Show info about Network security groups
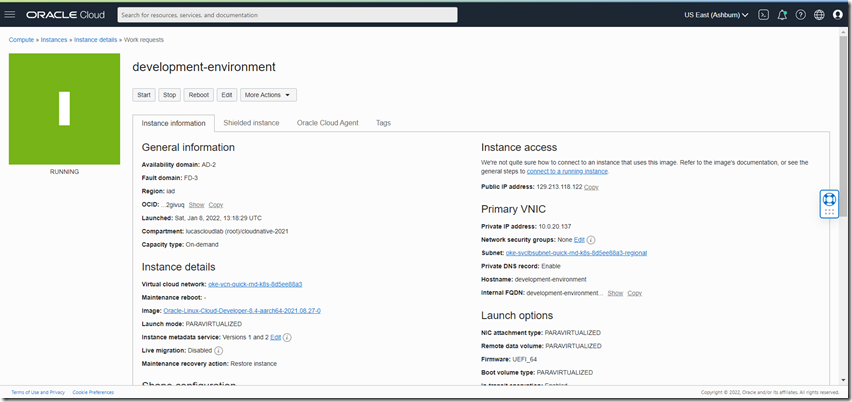Image resolution: width=852 pixels, height=402 pixels. 591,240
